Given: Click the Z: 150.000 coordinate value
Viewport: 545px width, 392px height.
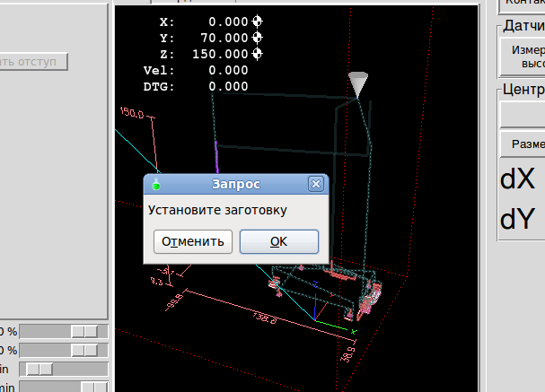Looking at the screenshot, I should (220, 54).
